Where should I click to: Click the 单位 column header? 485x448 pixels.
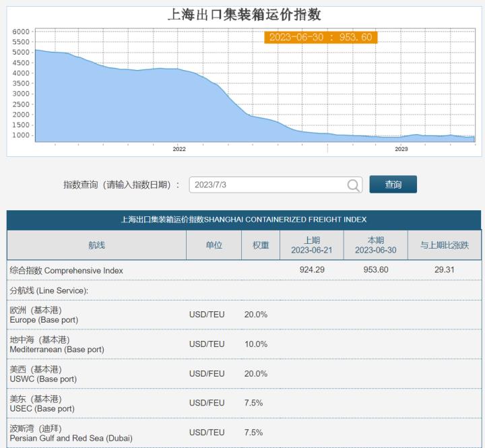tap(214, 245)
